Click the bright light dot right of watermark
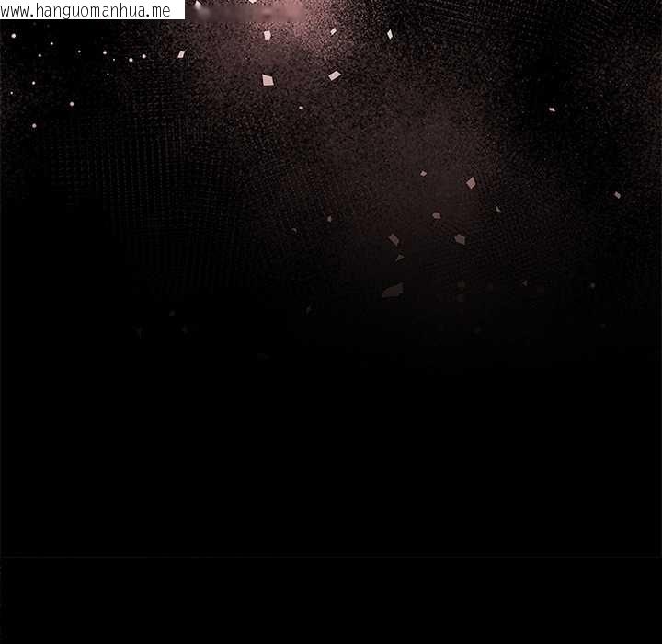Screen dimensions: 662x644 pyautogui.click(x=197, y=5)
